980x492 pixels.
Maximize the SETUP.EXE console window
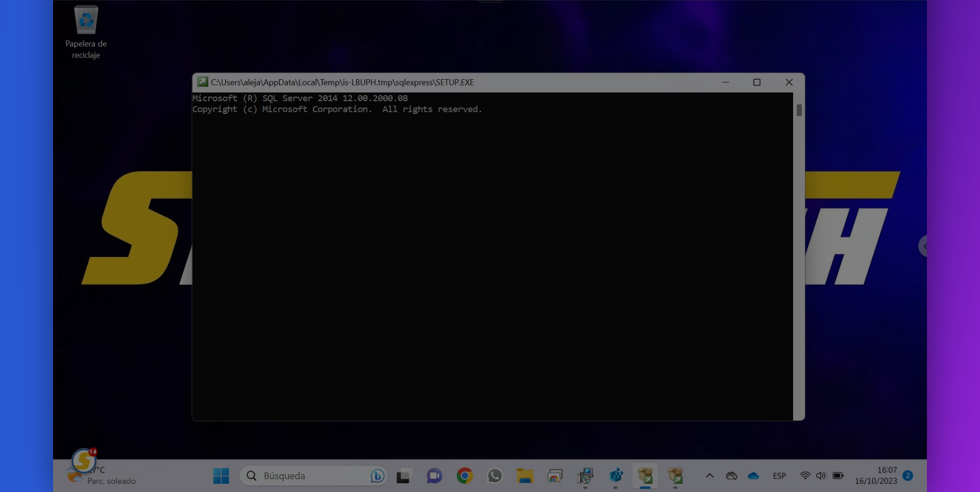757,82
